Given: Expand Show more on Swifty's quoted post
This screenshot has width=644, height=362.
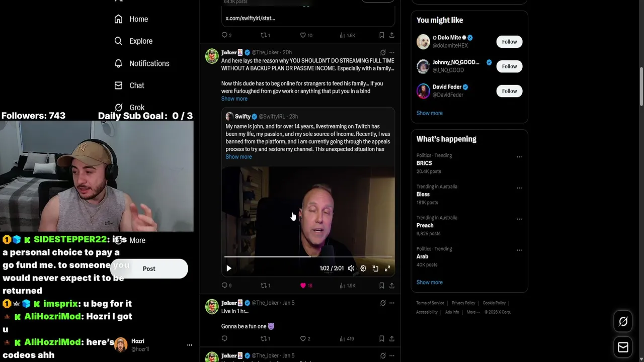Looking at the screenshot, I should (238, 157).
